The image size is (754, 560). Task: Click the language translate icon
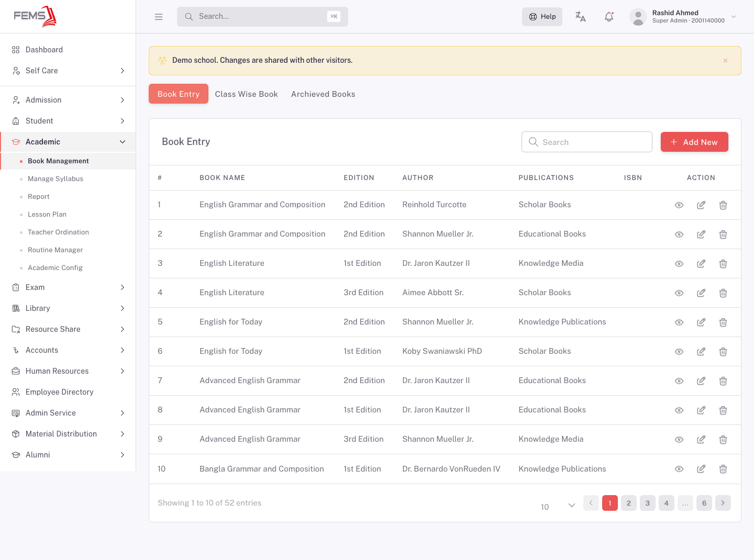[581, 17]
